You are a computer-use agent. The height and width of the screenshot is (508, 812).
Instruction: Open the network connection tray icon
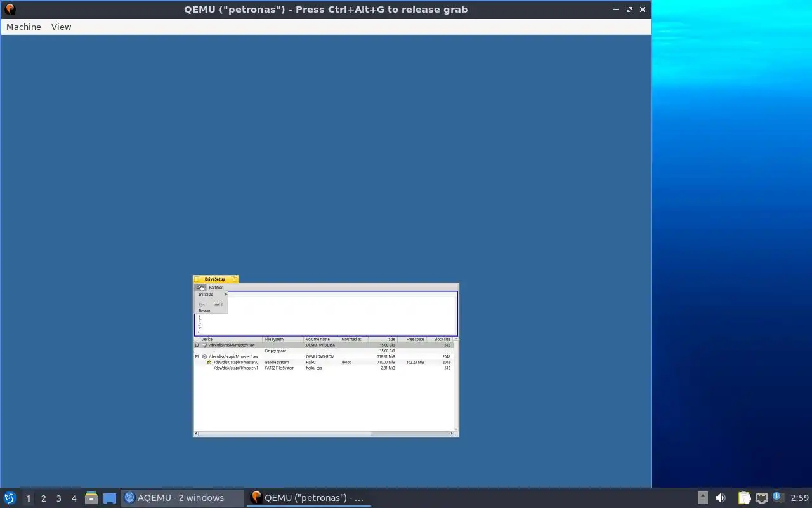tap(761, 498)
